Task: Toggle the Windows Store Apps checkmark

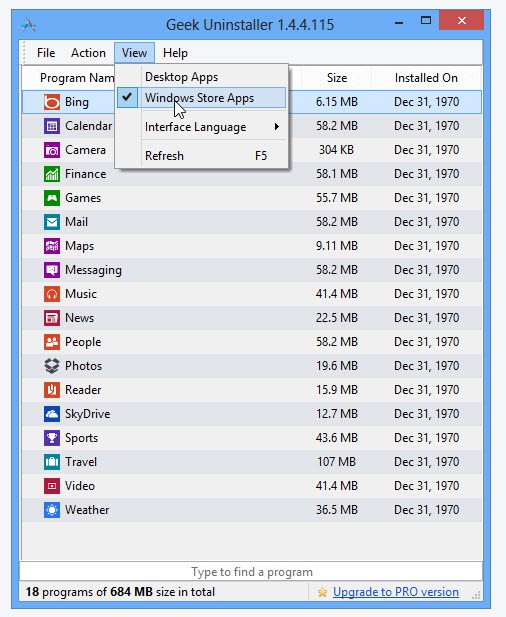Action: click(127, 97)
